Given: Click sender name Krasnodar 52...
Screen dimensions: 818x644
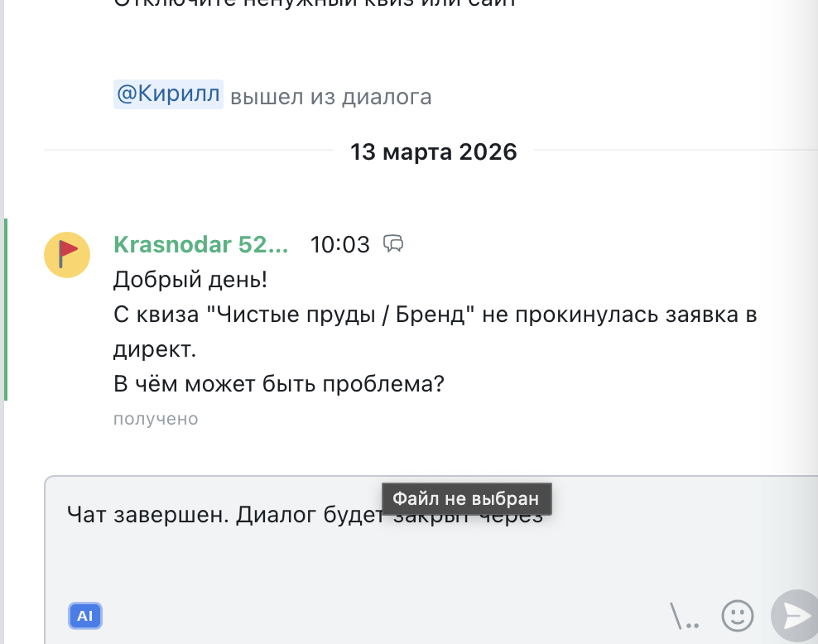Looking at the screenshot, I should pyautogui.click(x=200, y=245).
